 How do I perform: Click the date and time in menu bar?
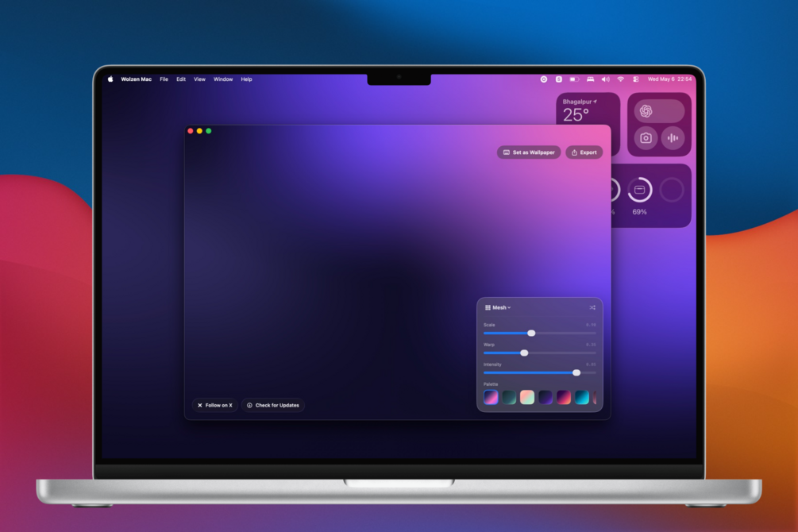[x=669, y=79]
